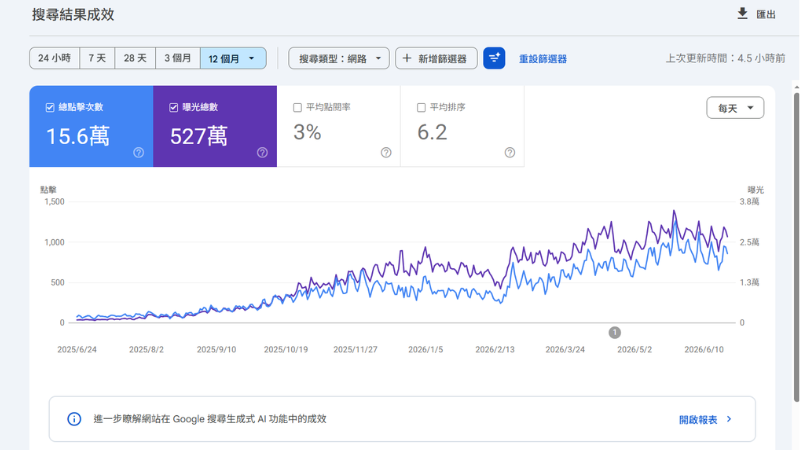The image size is (800, 450).
Task: Toggle the 曝光總數 checkbox
Action: click(x=173, y=107)
